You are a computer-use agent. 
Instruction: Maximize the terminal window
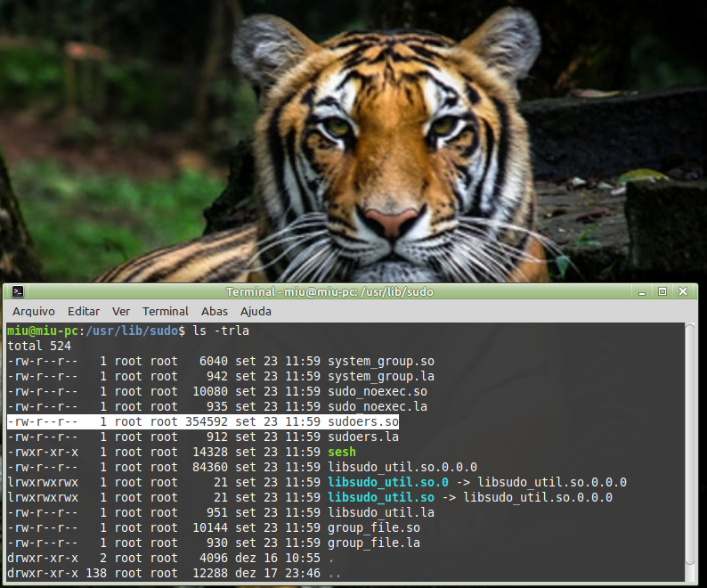point(662,291)
